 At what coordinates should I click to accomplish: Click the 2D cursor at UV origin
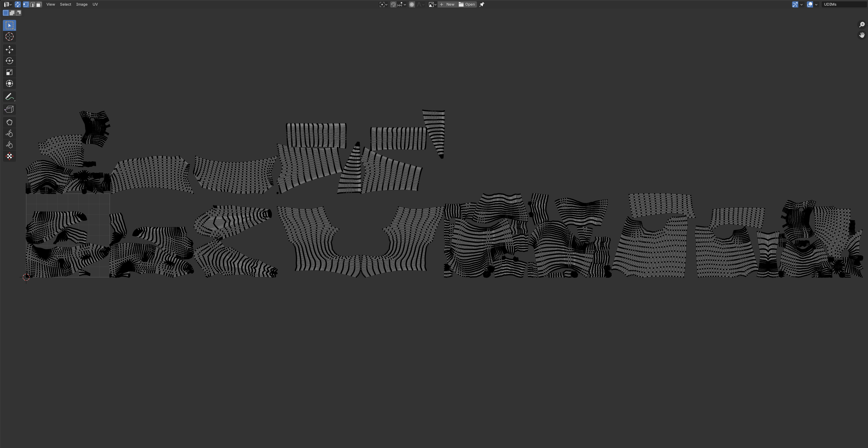(26, 277)
